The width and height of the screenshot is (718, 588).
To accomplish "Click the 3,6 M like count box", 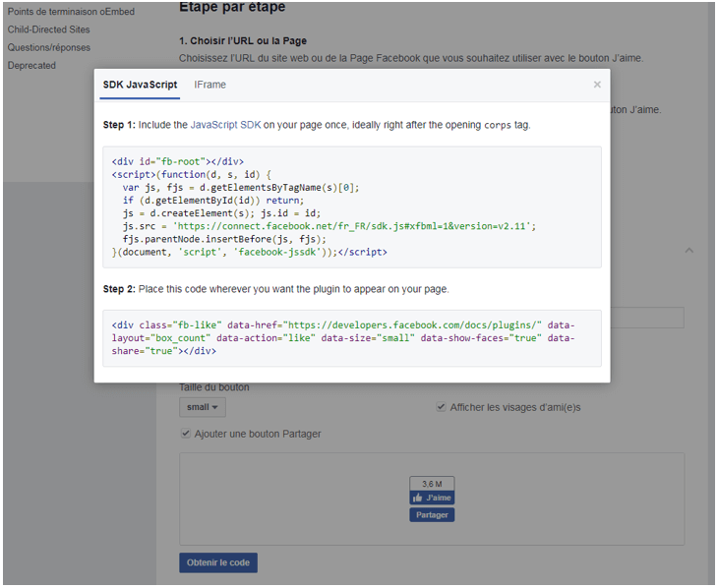I will point(432,484).
